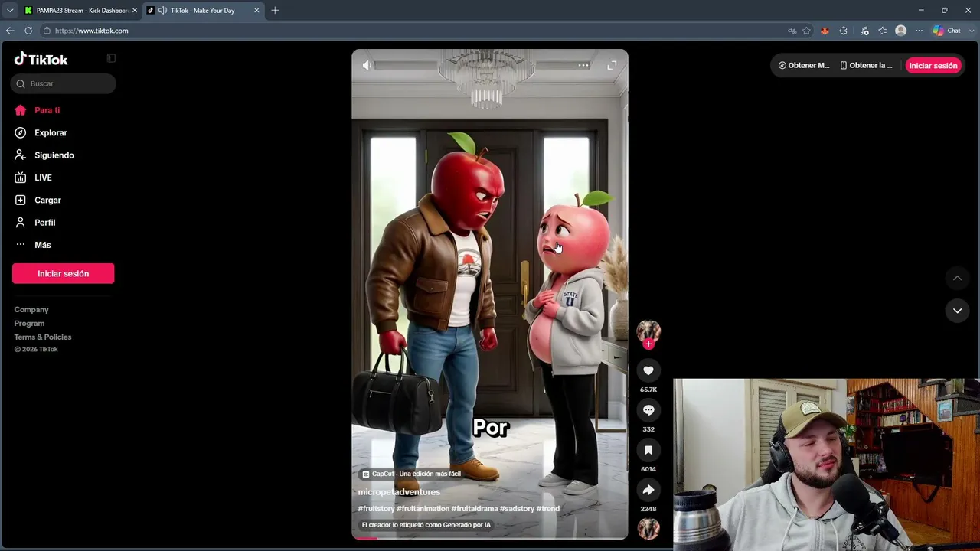Click the TikTok logo
Screen dimensions: 980x551
41,59
